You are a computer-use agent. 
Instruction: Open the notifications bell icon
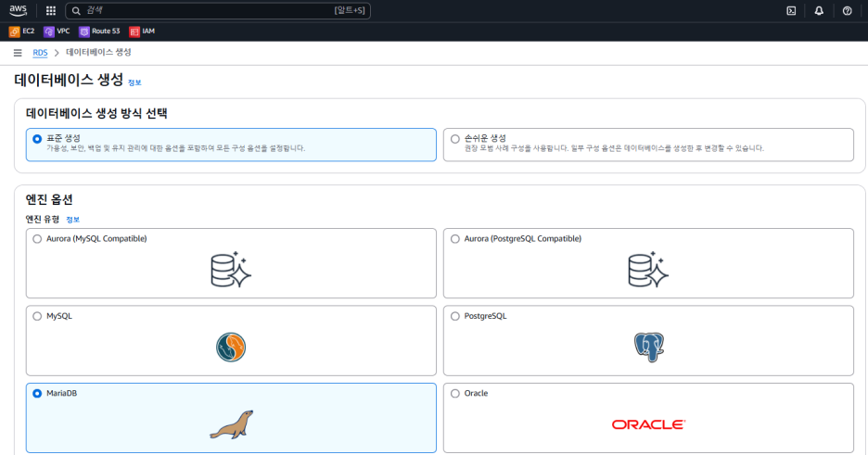click(819, 10)
